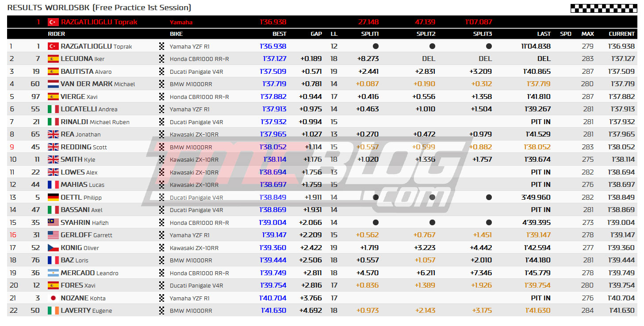Click the BEST column header
Screen dimensions: 644x326
(x=279, y=34)
